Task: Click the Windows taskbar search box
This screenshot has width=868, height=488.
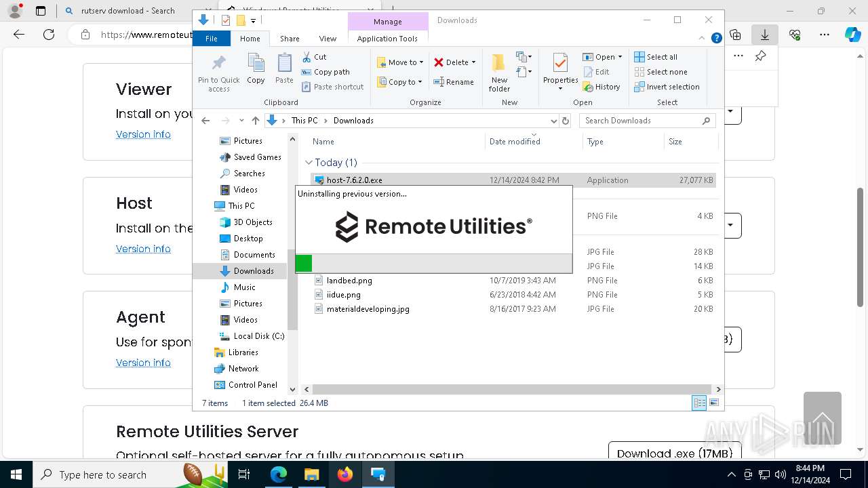Action: (130, 474)
